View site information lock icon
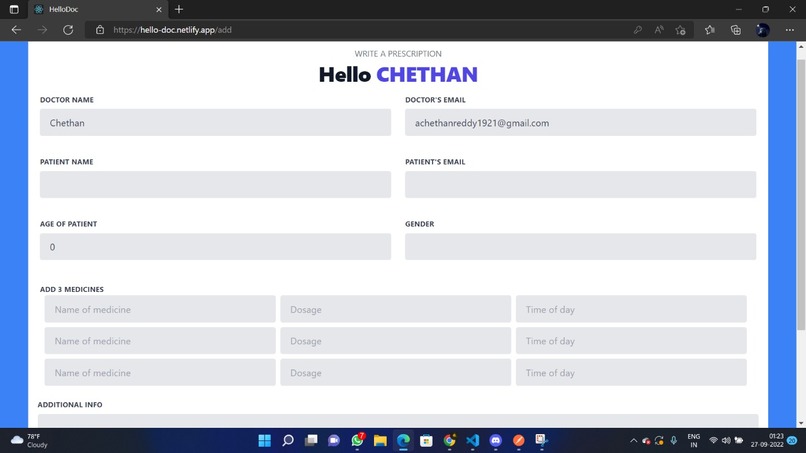 100,30
